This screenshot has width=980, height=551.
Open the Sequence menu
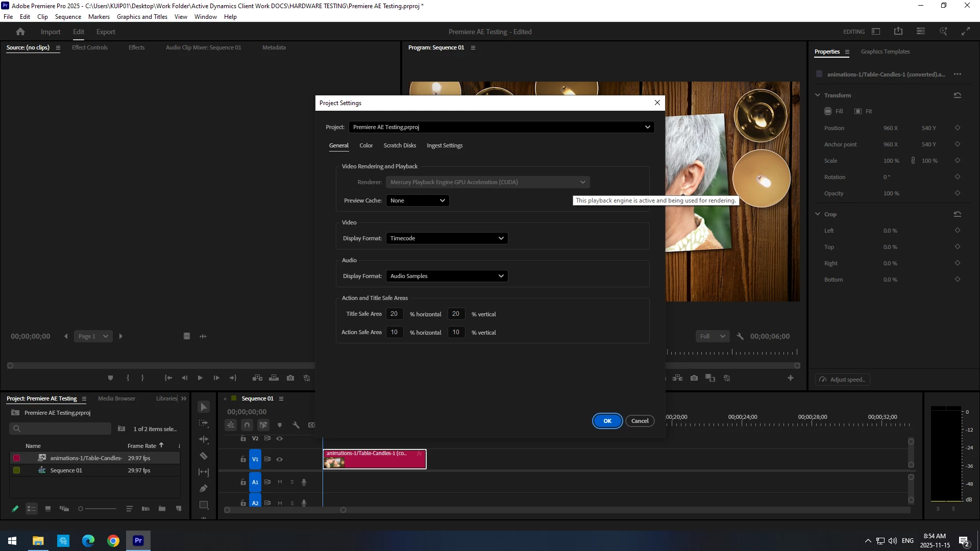point(68,17)
